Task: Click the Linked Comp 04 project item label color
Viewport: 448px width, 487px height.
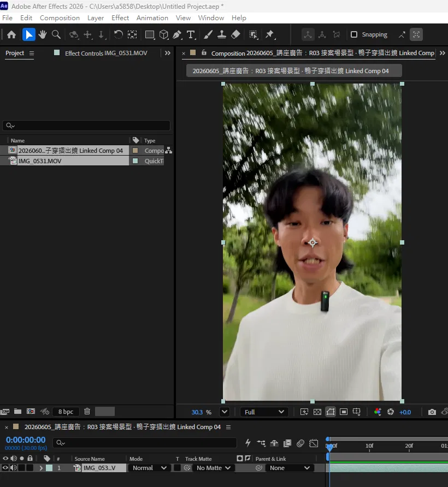Action: click(135, 150)
